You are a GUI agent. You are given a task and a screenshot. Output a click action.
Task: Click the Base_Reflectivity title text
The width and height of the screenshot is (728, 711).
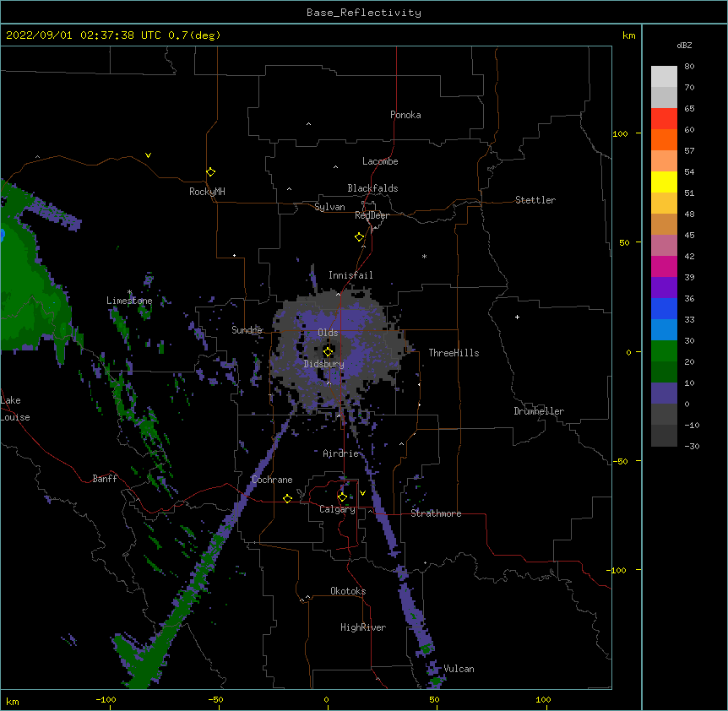coord(364,13)
